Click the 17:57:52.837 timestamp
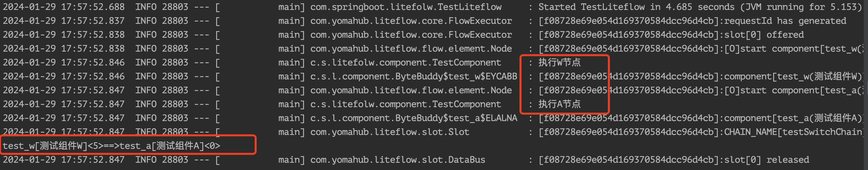The width and height of the screenshot is (868, 170). [93, 21]
